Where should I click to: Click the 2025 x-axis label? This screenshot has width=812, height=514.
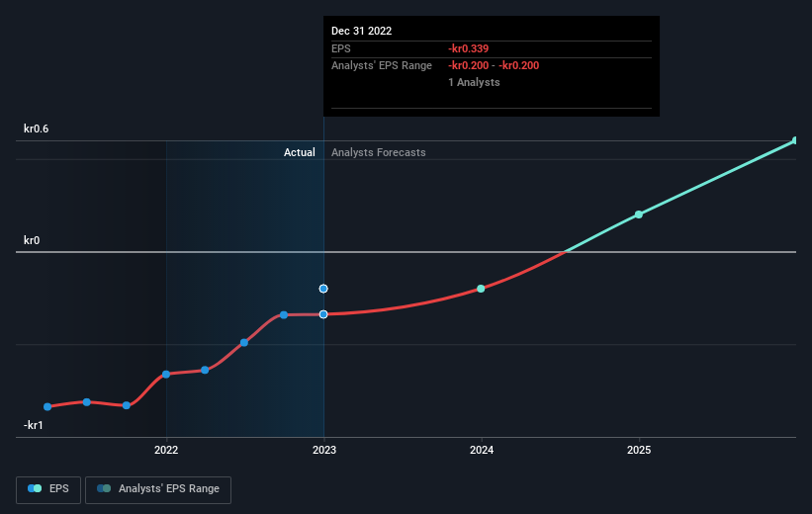pyautogui.click(x=639, y=450)
